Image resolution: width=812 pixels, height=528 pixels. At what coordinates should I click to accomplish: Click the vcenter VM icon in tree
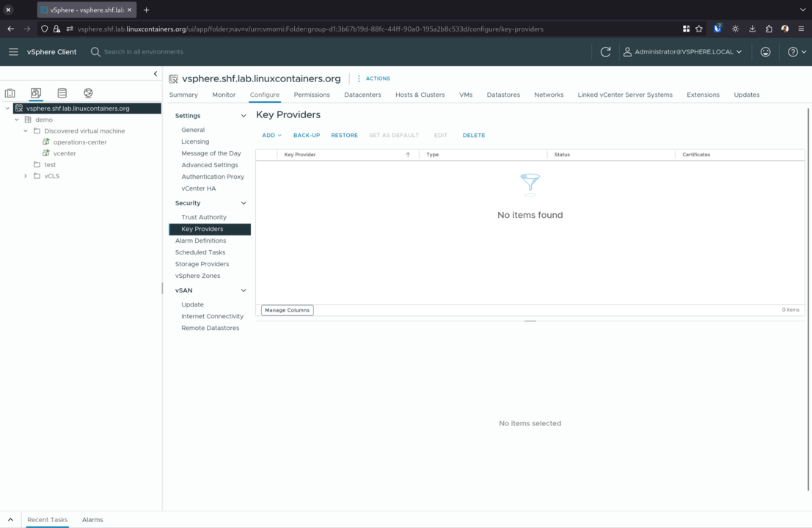[46, 153]
